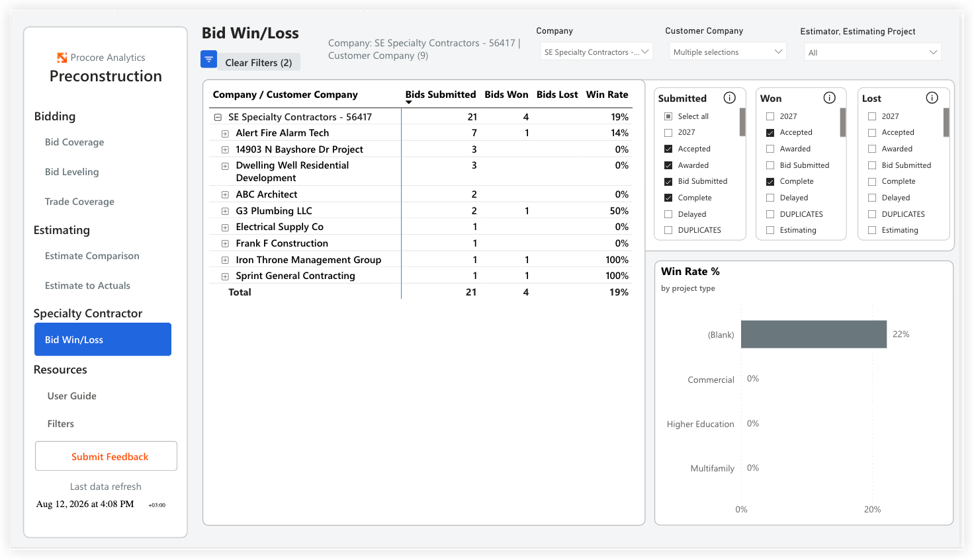The image size is (974, 560).
Task: Check 2027 in Lost slicer
Action: 872,116
